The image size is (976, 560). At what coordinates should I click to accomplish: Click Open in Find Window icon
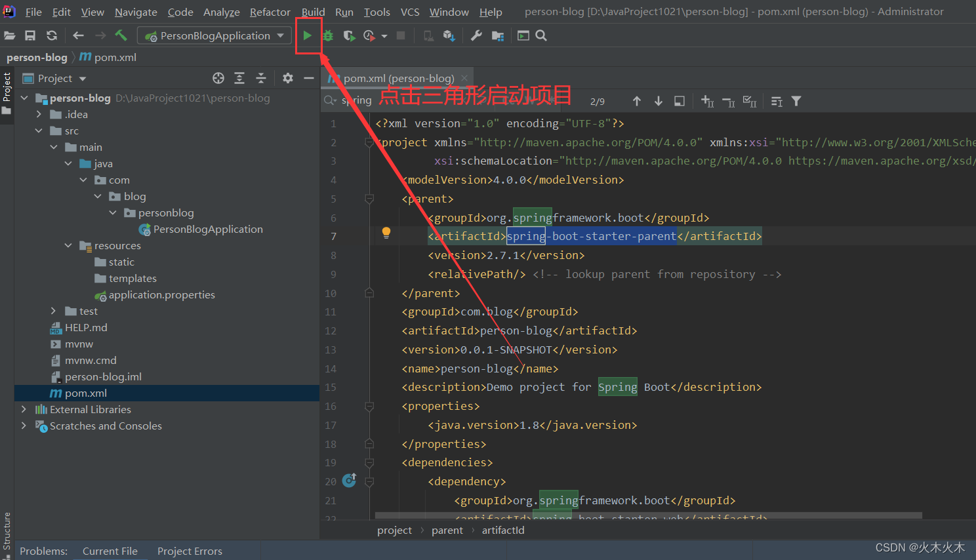point(680,101)
